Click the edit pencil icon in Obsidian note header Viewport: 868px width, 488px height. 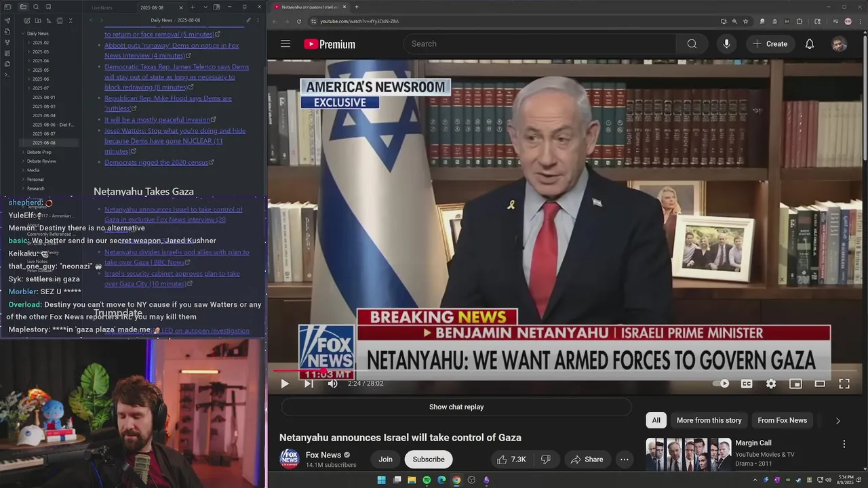click(x=248, y=20)
